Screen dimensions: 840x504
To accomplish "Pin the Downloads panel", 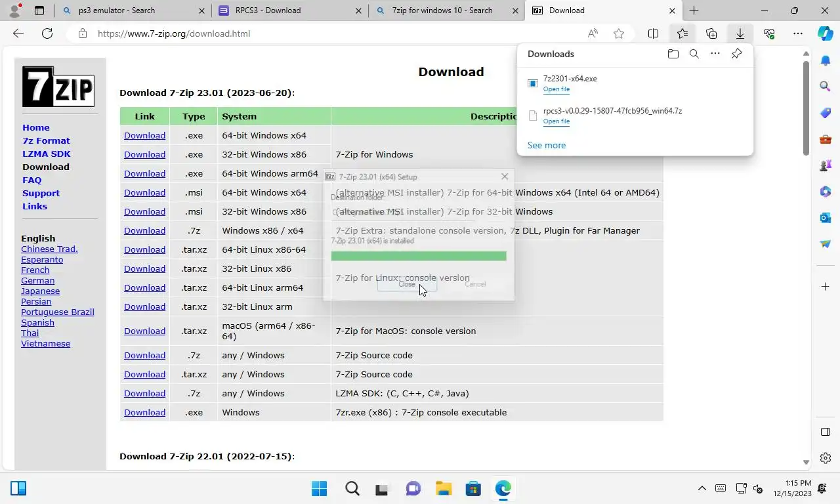I will [x=736, y=54].
